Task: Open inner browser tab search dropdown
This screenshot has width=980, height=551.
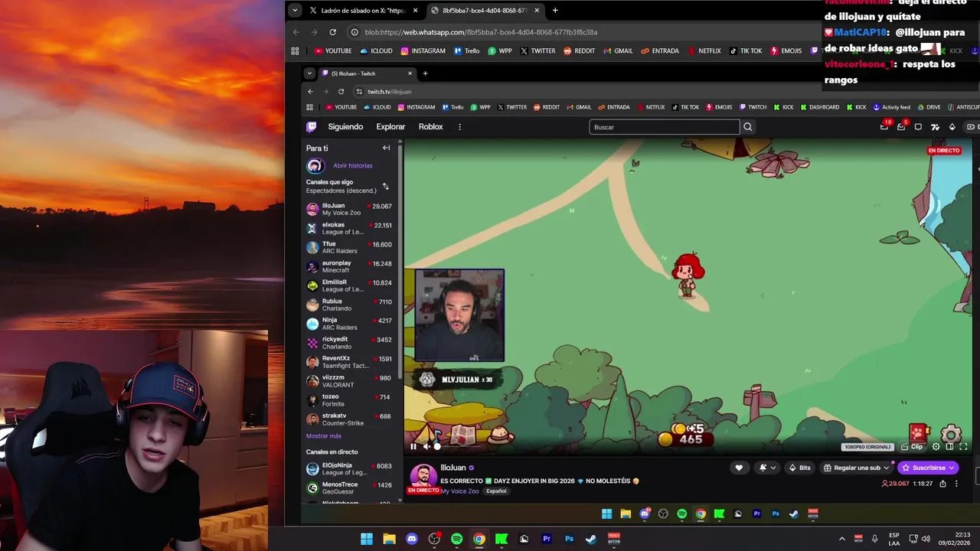Action: point(309,73)
